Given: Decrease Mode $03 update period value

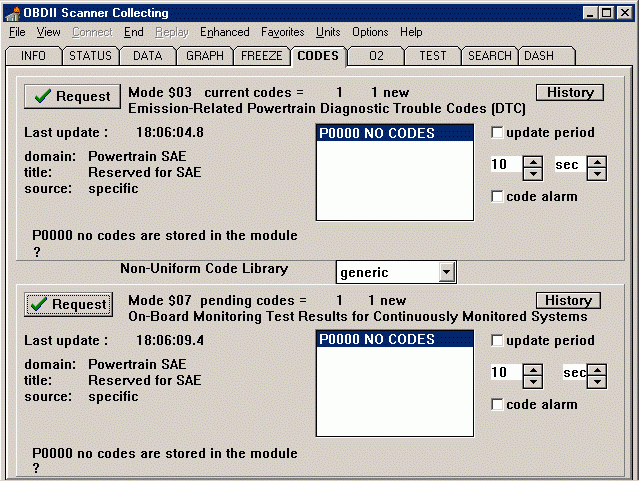Looking at the screenshot, I should click(x=533, y=174).
